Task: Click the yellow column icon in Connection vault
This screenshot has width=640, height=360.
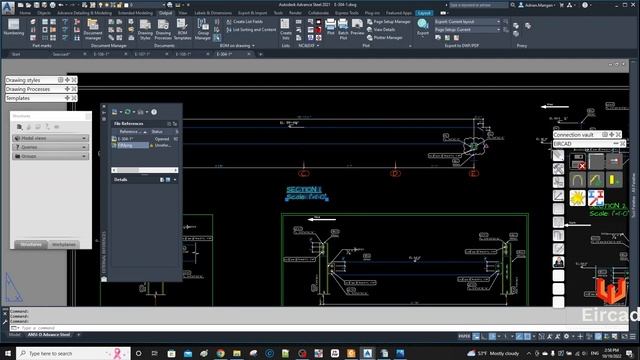Action: 614,180
